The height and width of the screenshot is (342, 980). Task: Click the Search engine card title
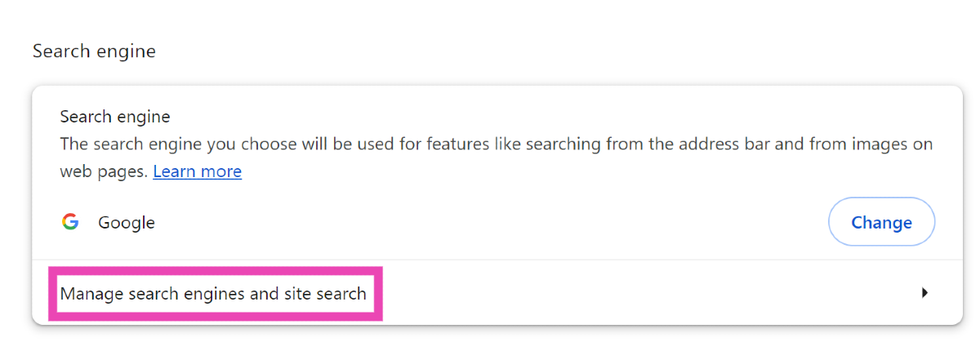point(115,117)
